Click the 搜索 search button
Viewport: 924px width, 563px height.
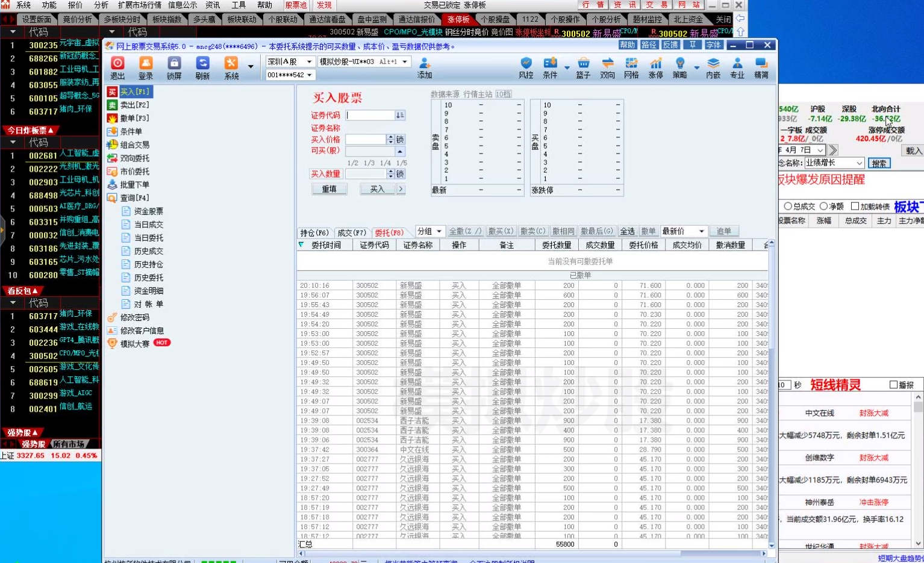pos(879,163)
